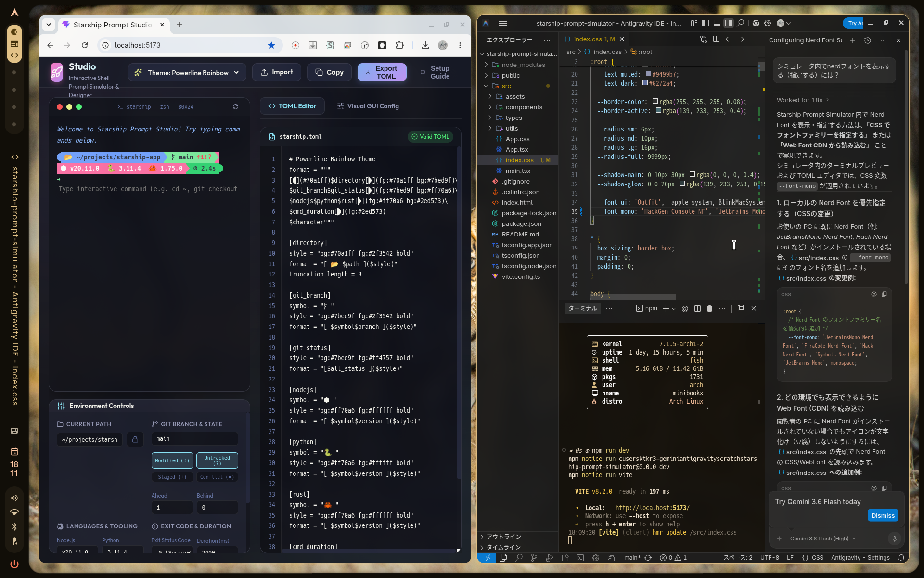
Task: Toggle primary sidebar visibility in IDE title bar
Action: [x=706, y=23]
